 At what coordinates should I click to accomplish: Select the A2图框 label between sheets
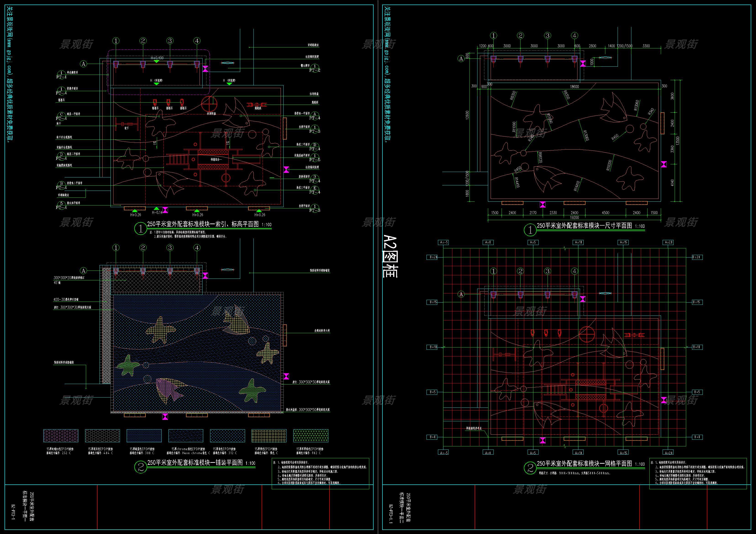point(391,256)
